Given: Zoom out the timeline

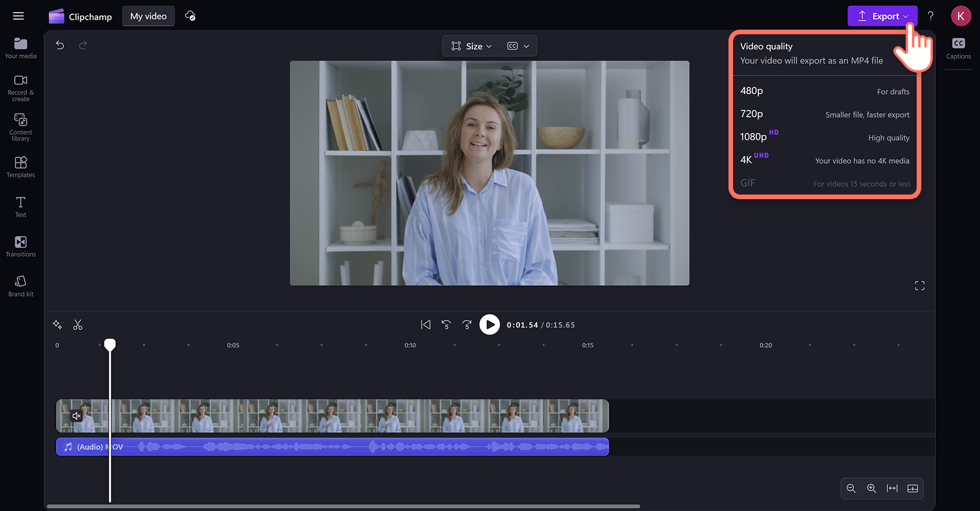Looking at the screenshot, I should coord(851,488).
